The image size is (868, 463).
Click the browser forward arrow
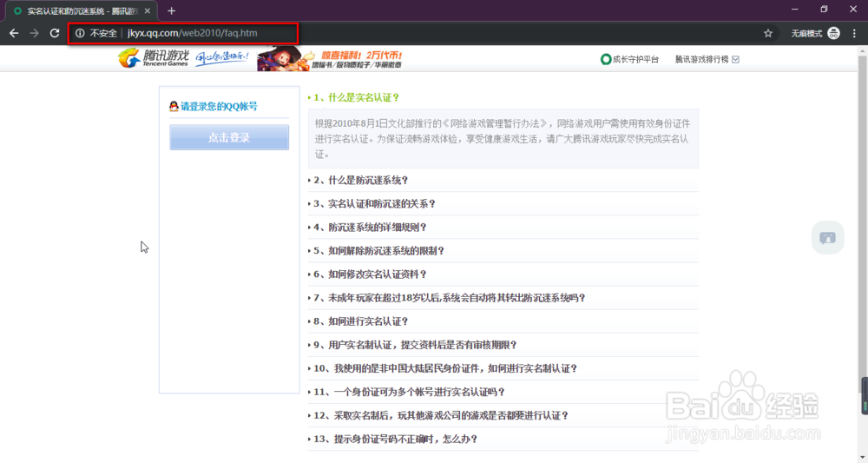point(35,33)
